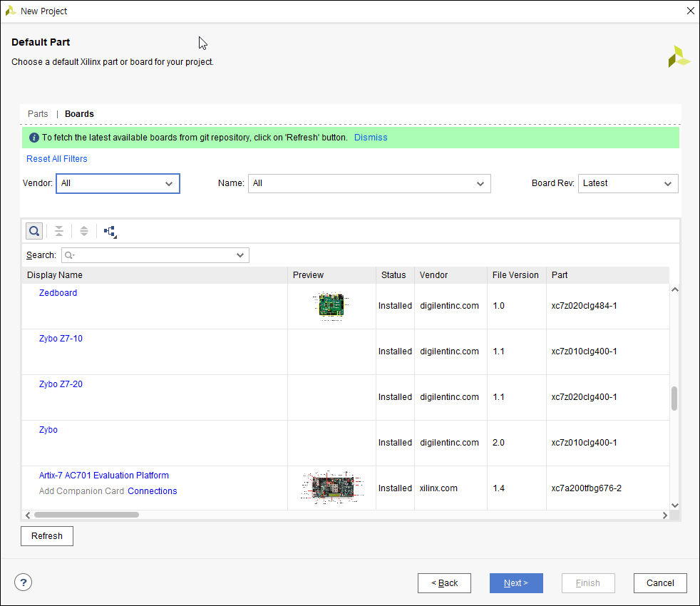Viewport: 700px width, 606px height.
Task: Click the Expand All toolbar icon
Action: tap(84, 231)
